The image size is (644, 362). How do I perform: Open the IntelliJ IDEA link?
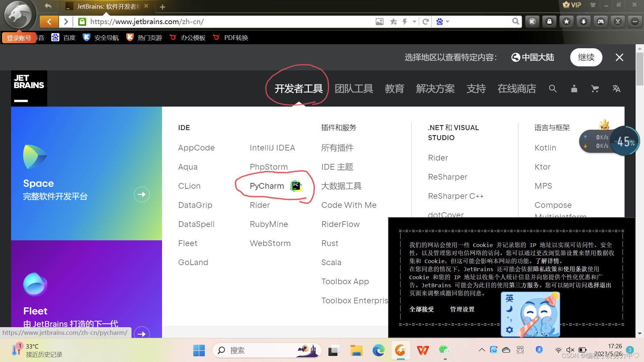272,147
